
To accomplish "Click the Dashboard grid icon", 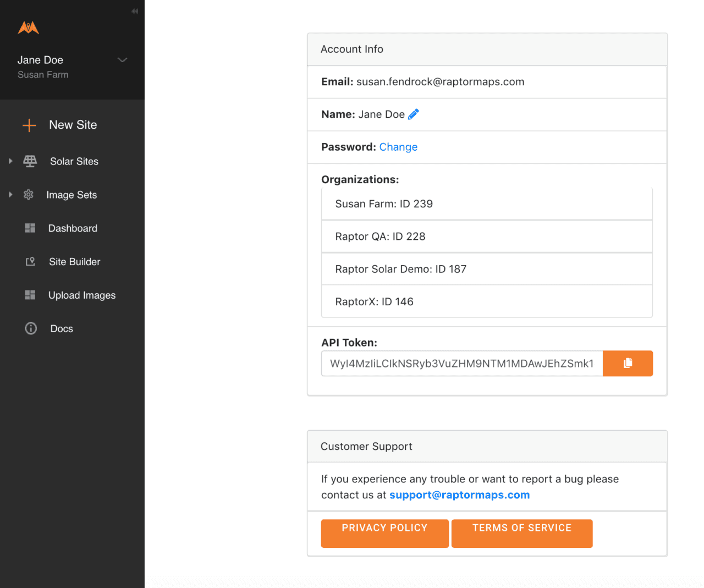I will pyautogui.click(x=30, y=228).
